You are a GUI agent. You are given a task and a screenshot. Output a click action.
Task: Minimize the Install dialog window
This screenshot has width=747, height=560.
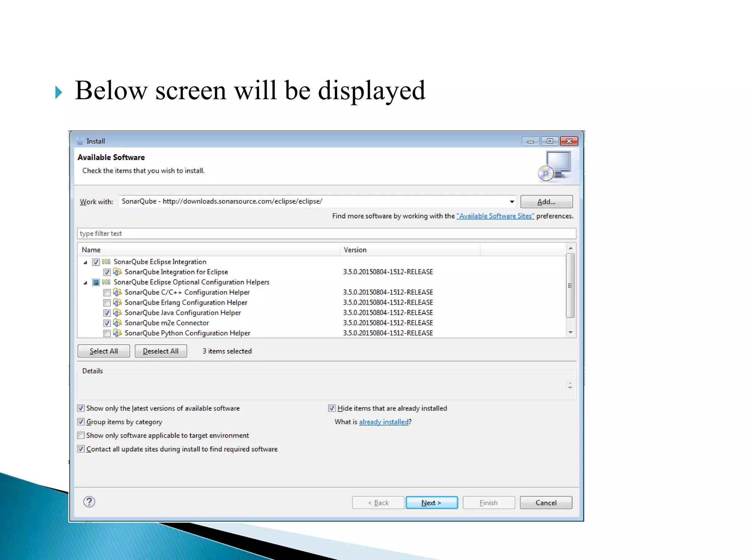(531, 141)
